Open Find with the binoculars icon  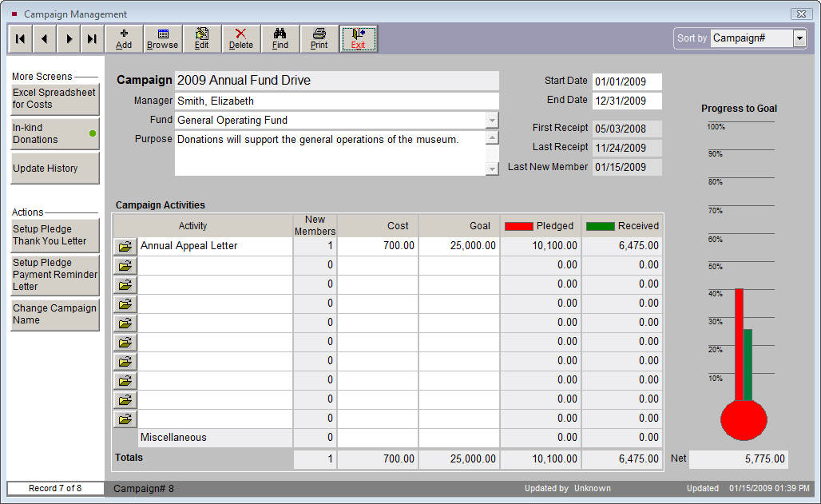[280, 38]
